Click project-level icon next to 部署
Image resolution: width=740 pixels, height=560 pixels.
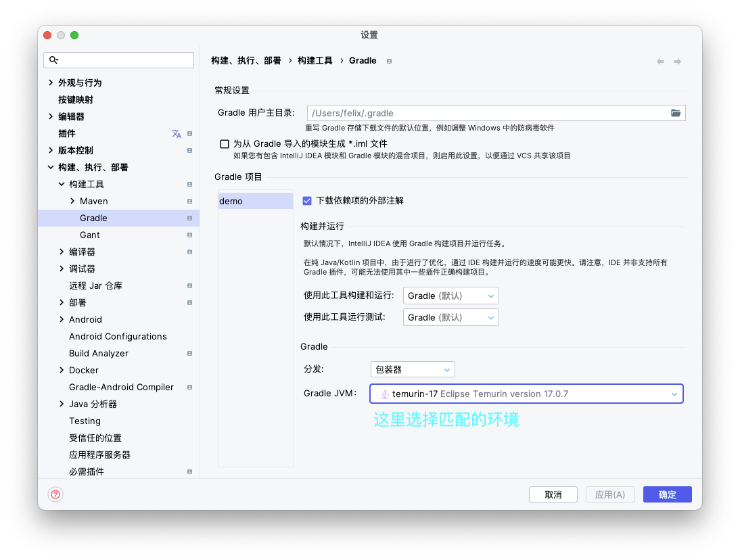click(x=189, y=303)
